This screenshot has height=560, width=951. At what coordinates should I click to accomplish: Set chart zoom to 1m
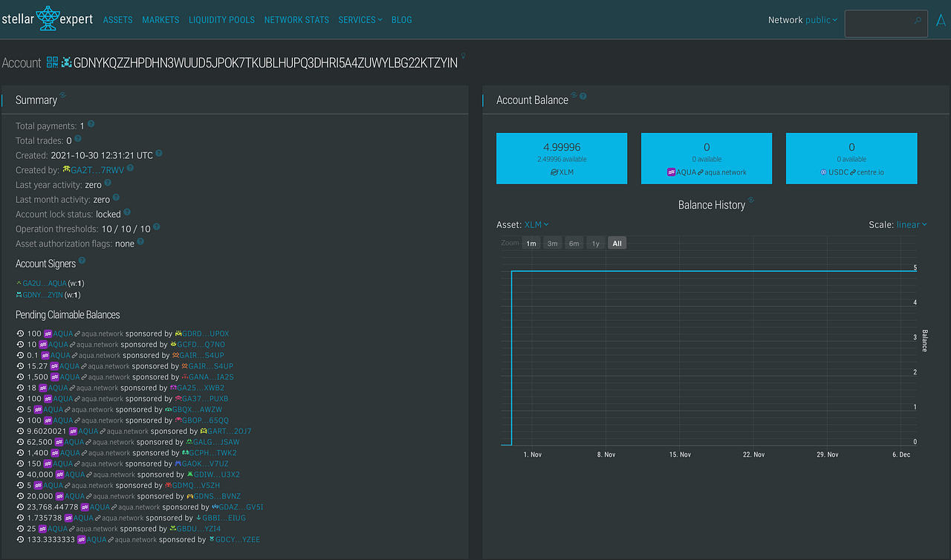point(531,243)
